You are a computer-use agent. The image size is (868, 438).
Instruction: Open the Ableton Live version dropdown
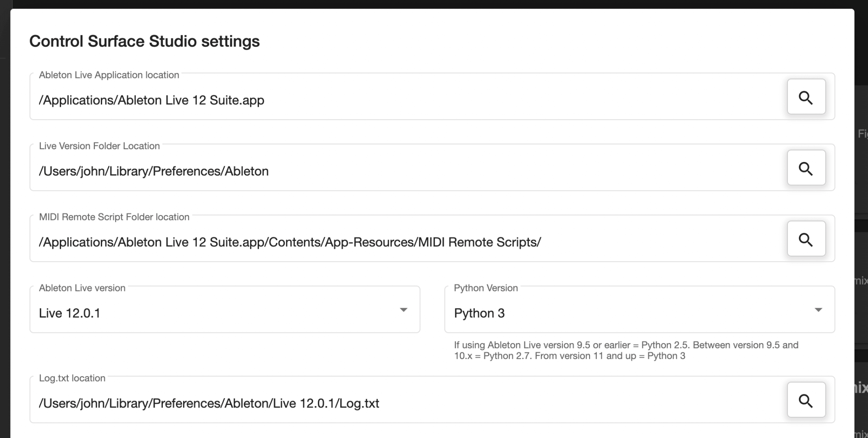pyautogui.click(x=225, y=310)
